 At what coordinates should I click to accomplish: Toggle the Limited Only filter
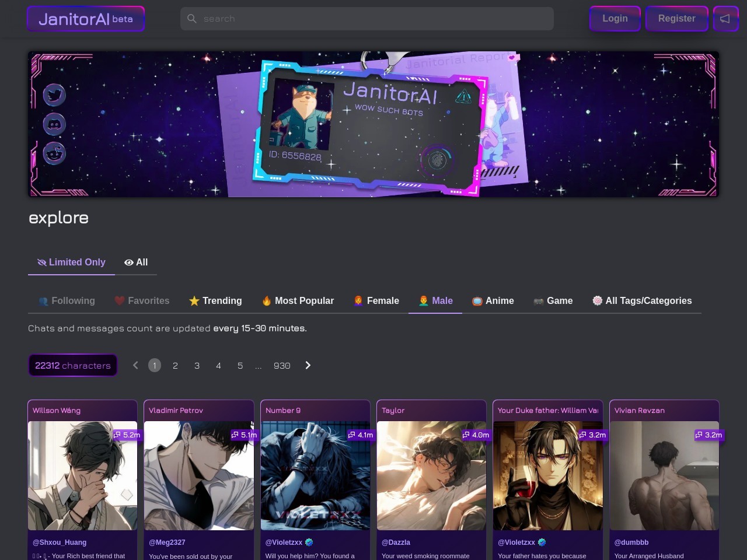tap(71, 262)
